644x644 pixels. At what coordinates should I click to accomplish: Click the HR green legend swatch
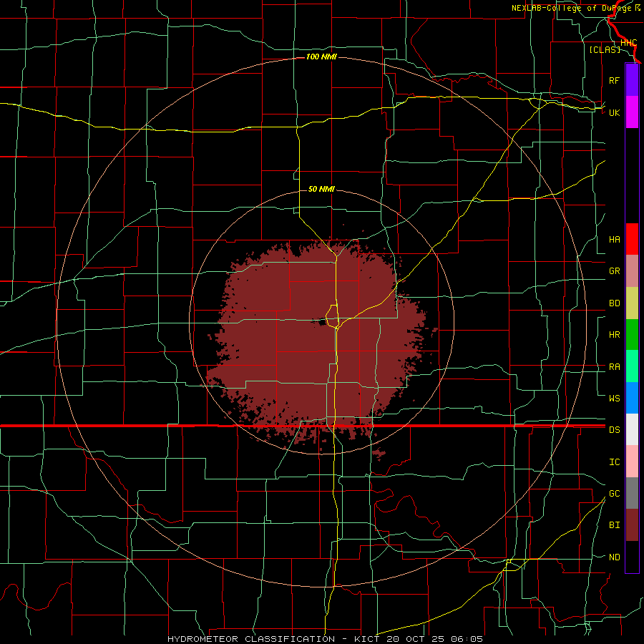(632, 335)
